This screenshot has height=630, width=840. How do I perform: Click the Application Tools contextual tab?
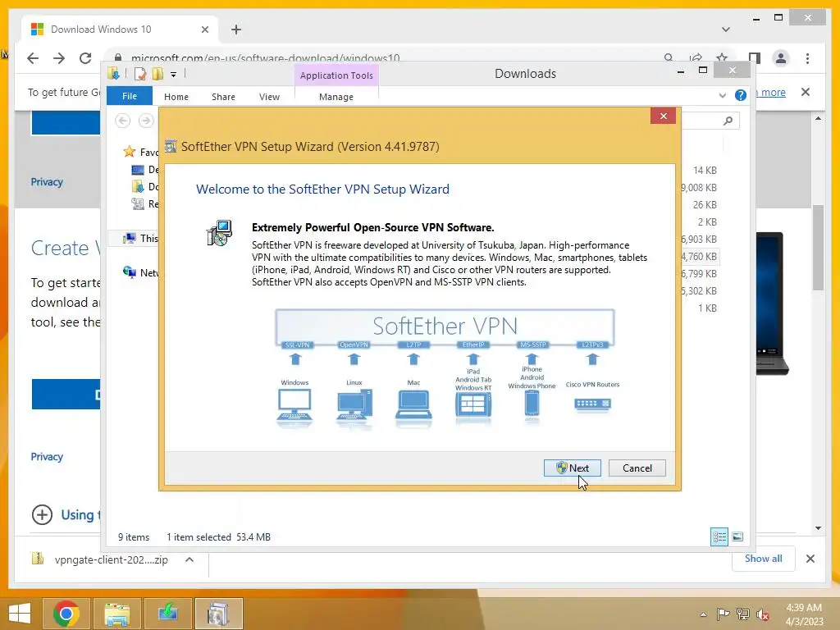(336, 75)
